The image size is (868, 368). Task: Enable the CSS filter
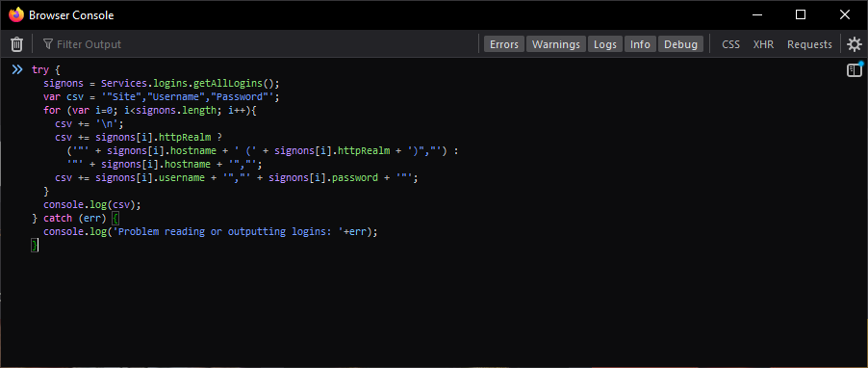pyautogui.click(x=730, y=44)
